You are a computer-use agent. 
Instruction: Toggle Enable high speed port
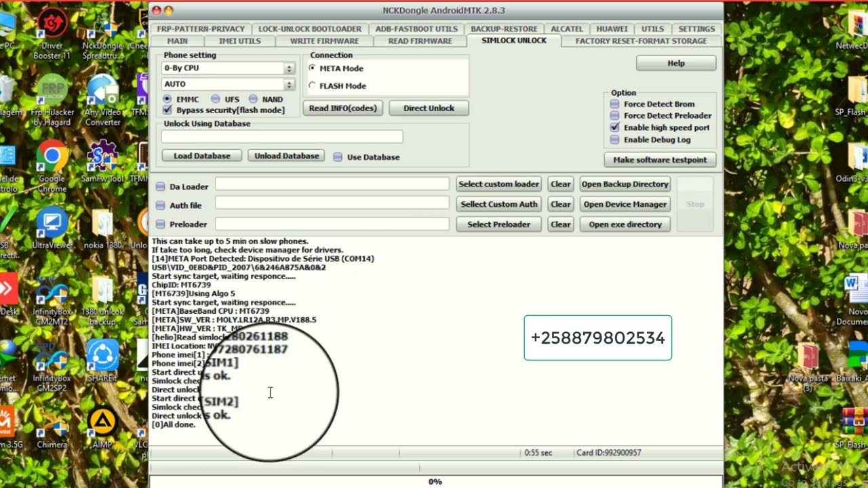(x=614, y=127)
